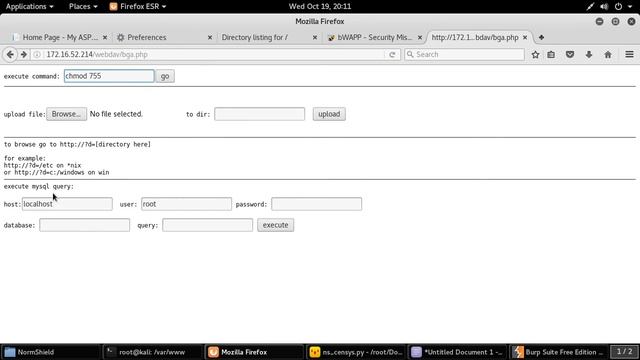Switch to Untitled Document 1 window
This screenshot has height=360, width=640.
click(x=458, y=352)
